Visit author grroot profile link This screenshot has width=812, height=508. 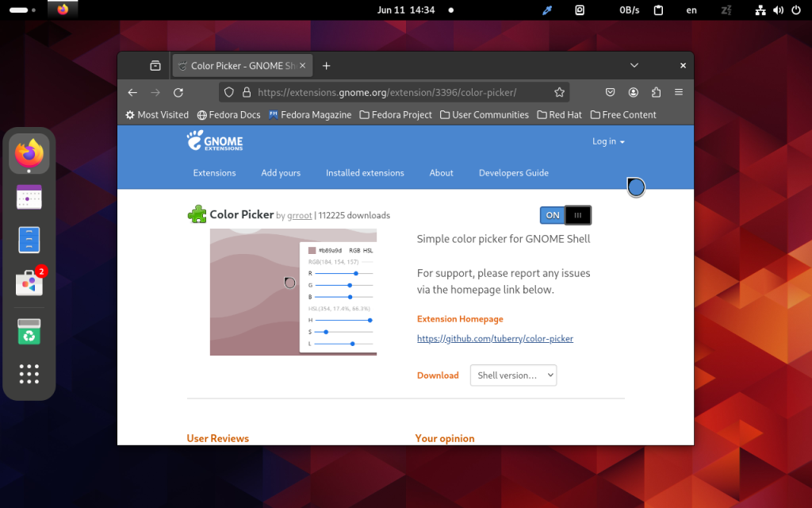(300, 216)
